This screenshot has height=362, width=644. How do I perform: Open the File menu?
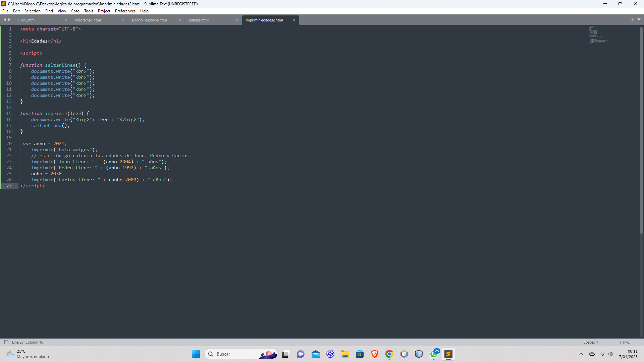click(5, 11)
